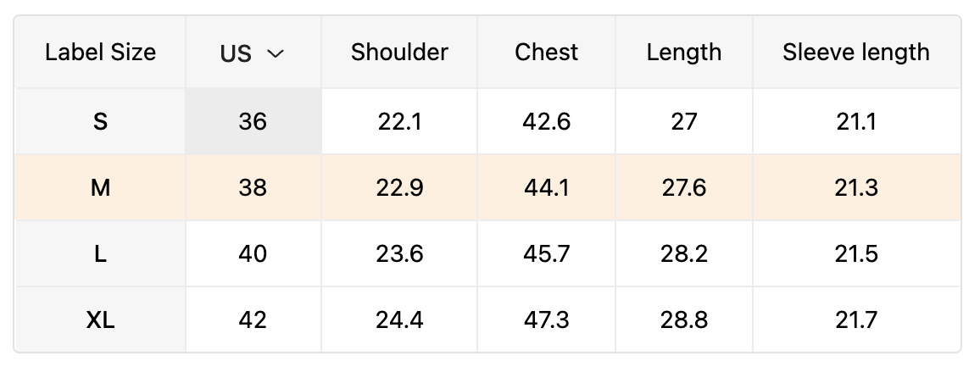Click the 21.7 sleeve length for XL
Screen dimensions: 980x378
[855, 320]
